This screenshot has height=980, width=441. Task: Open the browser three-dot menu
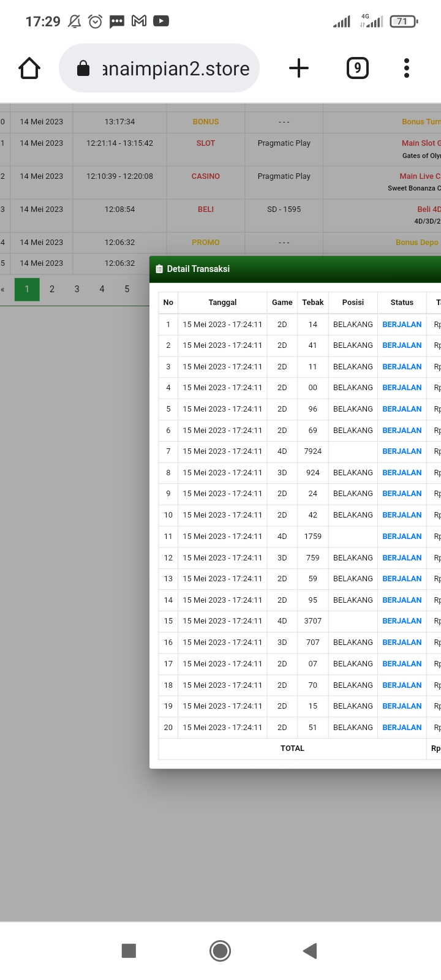coord(406,68)
